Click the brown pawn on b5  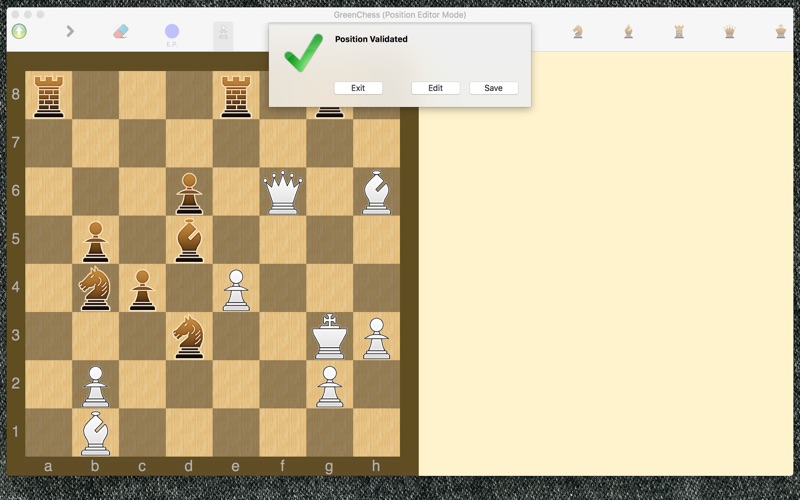[x=95, y=241]
